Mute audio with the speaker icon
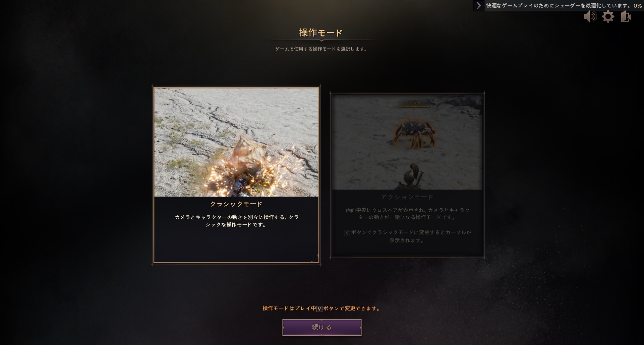Image resolution: width=644 pixels, height=345 pixels. tap(590, 16)
